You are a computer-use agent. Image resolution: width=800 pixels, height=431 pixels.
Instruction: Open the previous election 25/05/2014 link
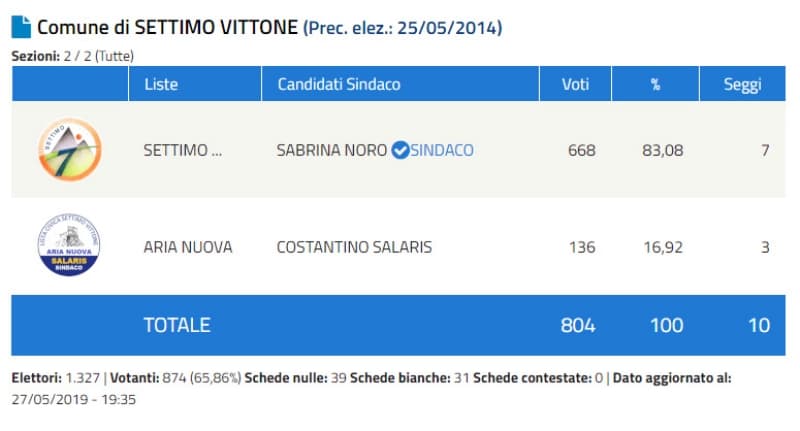pyautogui.click(x=402, y=28)
